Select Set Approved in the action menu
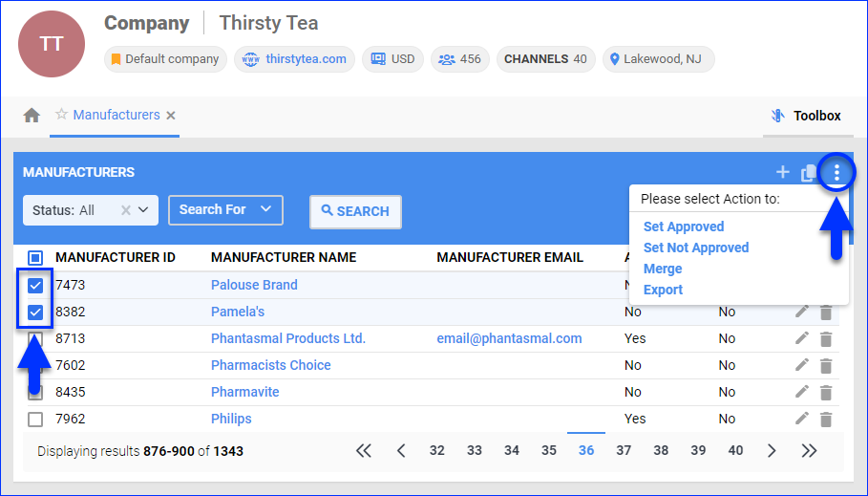Image resolution: width=868 pixels, height=496 pixels. [x=683, y=226]
